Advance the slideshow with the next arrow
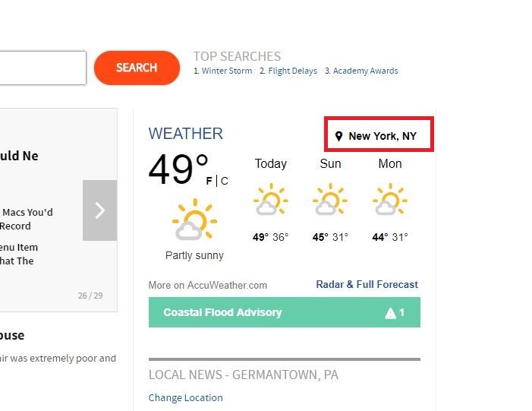The image size is (532, 411). (99, 210)
